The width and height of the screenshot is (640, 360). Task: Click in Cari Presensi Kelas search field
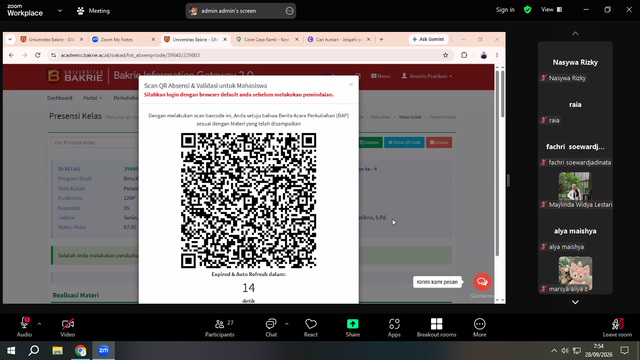[95, 142]
